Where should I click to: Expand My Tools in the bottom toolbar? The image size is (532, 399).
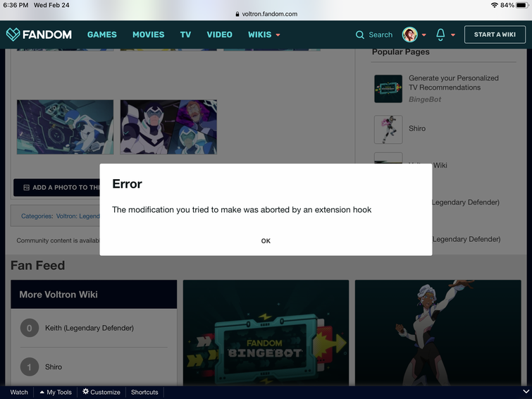[56, 392]
